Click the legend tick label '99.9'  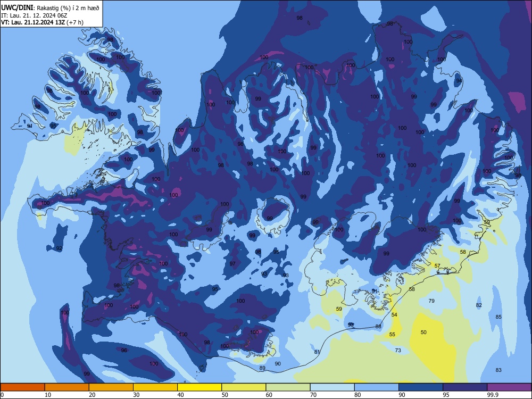[x=493, y=395]
